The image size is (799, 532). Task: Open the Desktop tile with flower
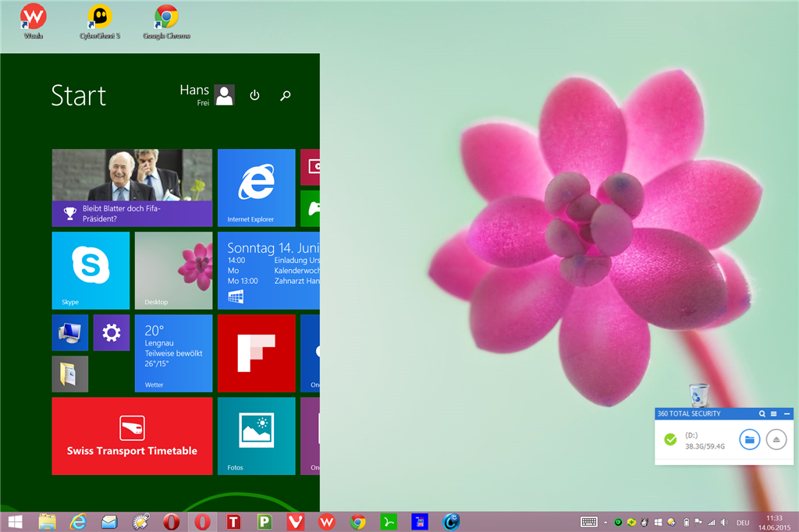(174, 271)
